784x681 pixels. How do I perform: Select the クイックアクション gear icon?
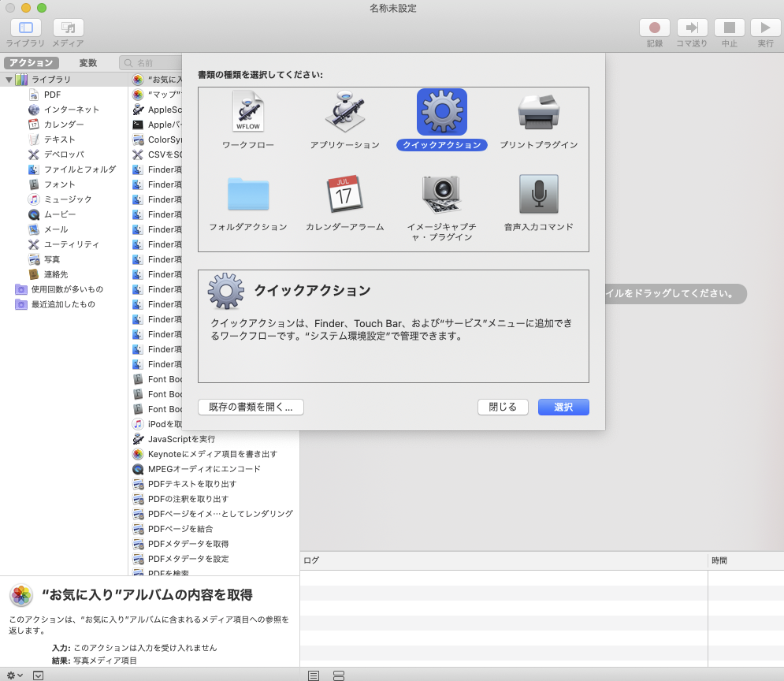coord(442,112)
